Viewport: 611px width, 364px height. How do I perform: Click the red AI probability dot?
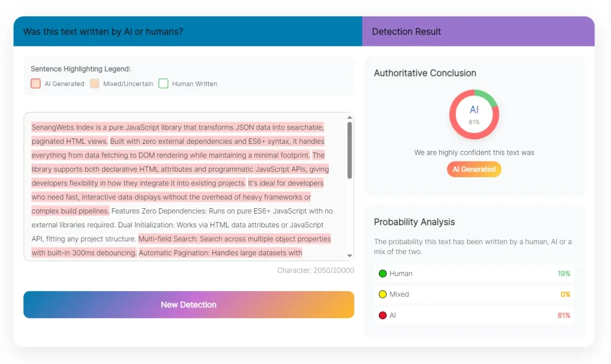pyautogui.click(x=382, y=315)
